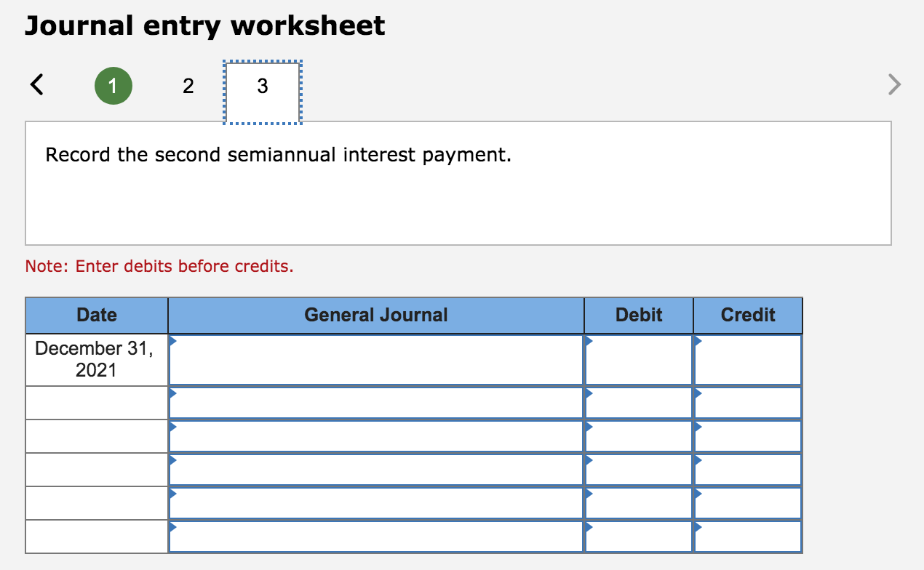This screenshot has width=924, height=570.
Task: Open General Journal account dropdown in second row
Action: tap(376, 403)
